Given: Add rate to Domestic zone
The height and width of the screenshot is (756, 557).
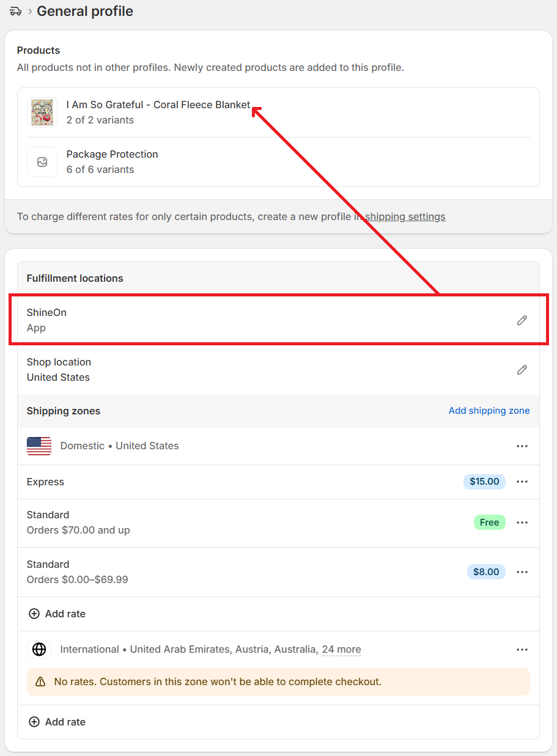Looking at the screenshot, I should [x=57, y=614].
